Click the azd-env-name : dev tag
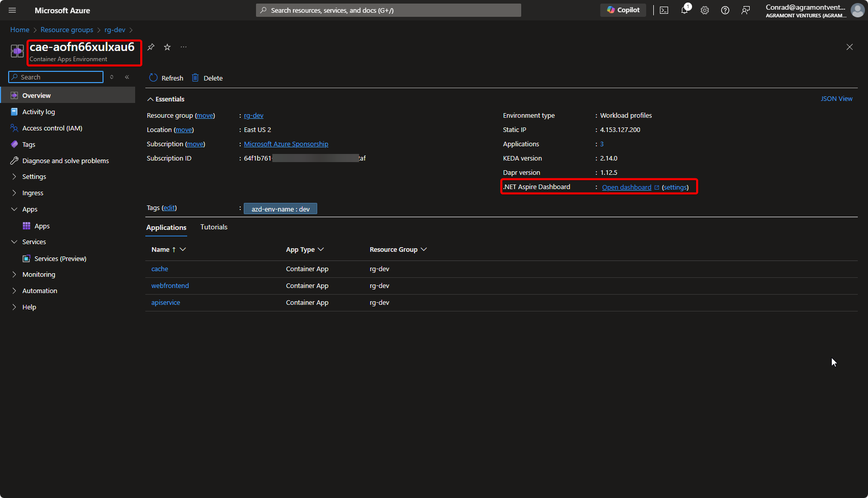This screenshot has height=498, width=868. (280, 209)
